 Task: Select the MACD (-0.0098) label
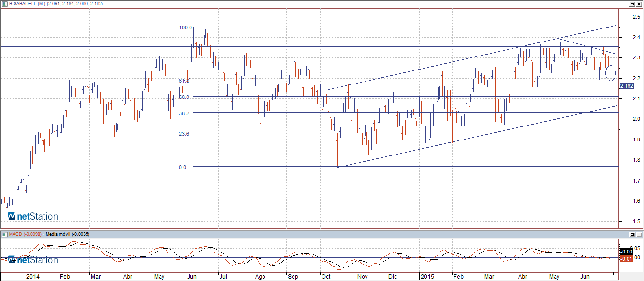[26, 234]
